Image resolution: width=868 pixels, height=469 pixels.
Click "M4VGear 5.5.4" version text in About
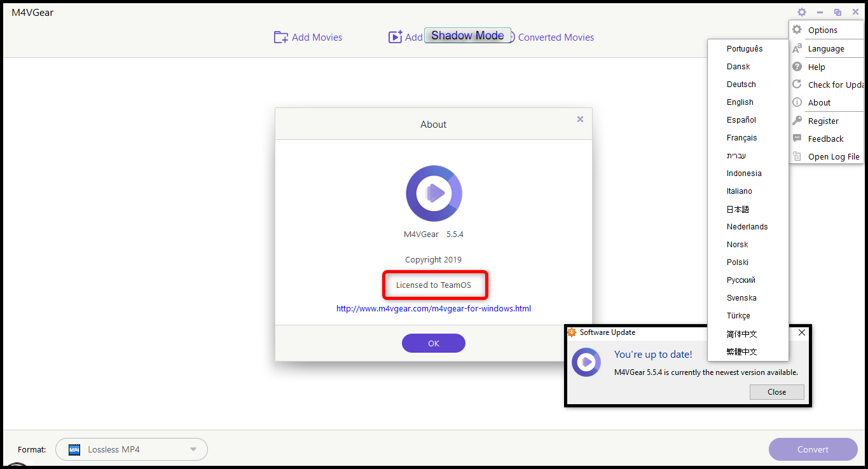[434, 234]
